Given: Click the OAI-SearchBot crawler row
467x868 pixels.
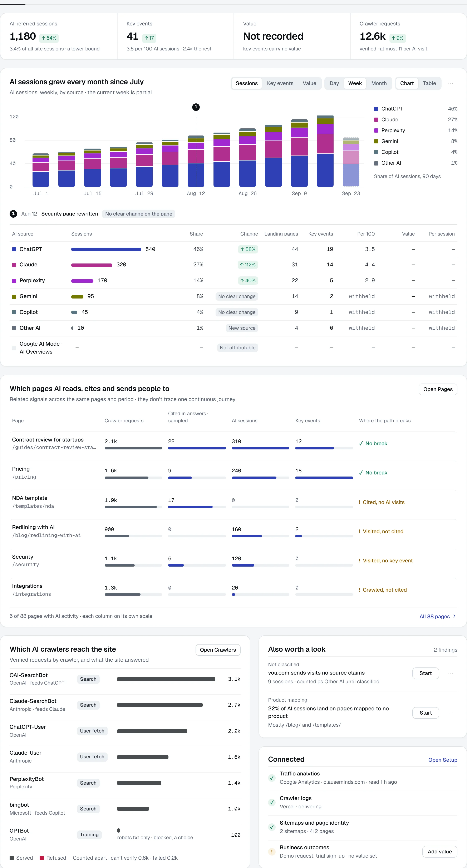Looking at the screenshot, I should tap(125, 681).
